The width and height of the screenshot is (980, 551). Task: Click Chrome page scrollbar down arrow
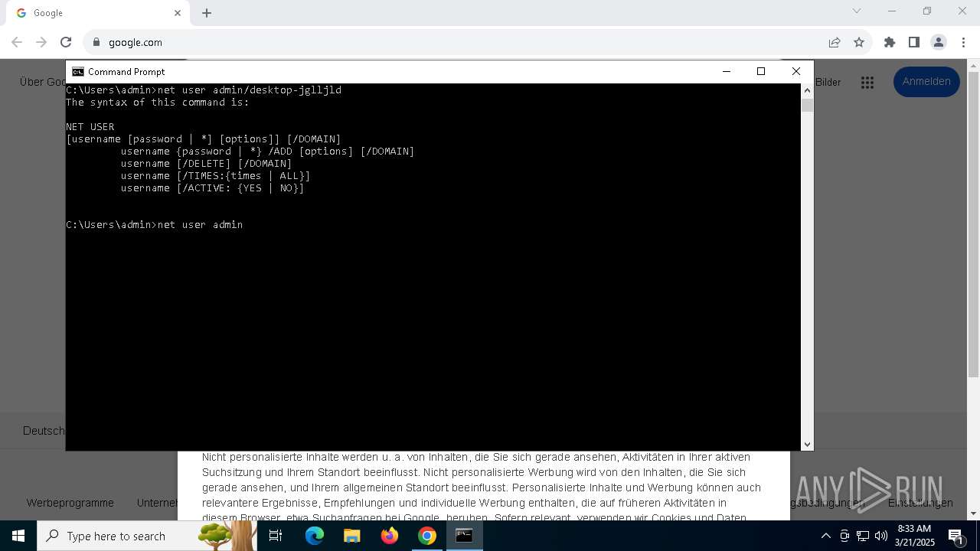(974, 514)
